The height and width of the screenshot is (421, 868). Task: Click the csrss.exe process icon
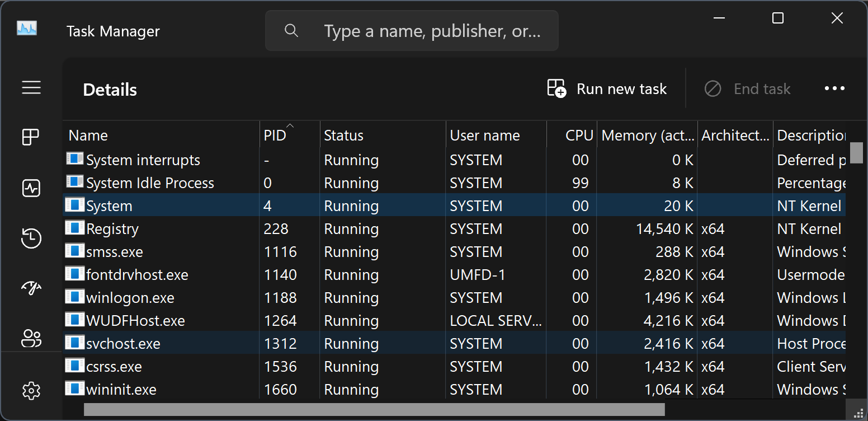tap(74, 366)
